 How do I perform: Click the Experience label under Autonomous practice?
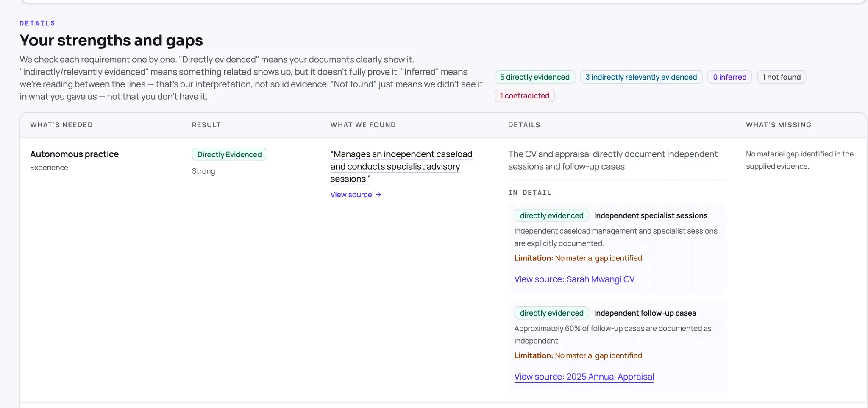pyautogui.click(x=49, y=168)
